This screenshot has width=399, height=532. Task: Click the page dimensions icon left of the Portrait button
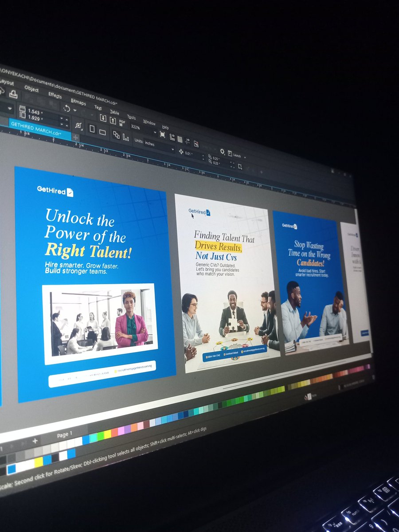coord(22,111)
